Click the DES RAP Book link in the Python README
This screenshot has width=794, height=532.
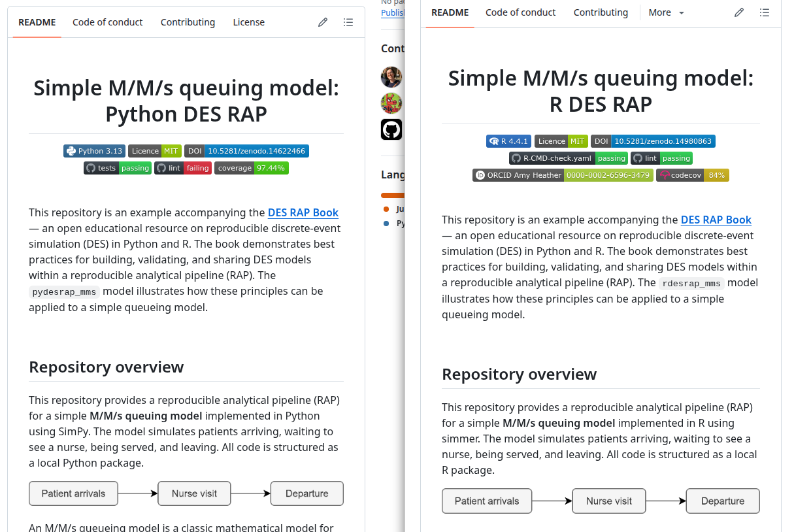303,212
